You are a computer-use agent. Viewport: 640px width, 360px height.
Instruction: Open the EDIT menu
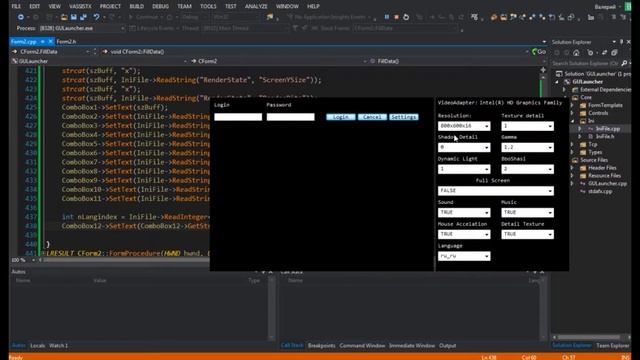(x=35, y=6)
